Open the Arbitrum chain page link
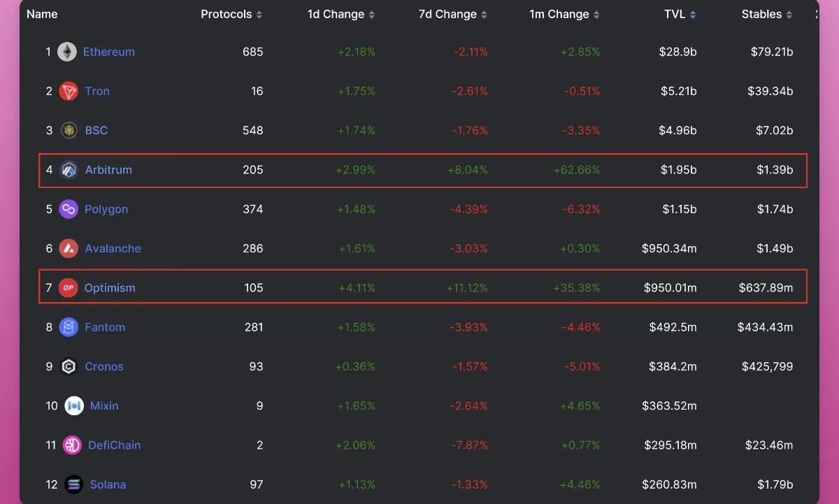The image size is (839, 504). point(108,170)
